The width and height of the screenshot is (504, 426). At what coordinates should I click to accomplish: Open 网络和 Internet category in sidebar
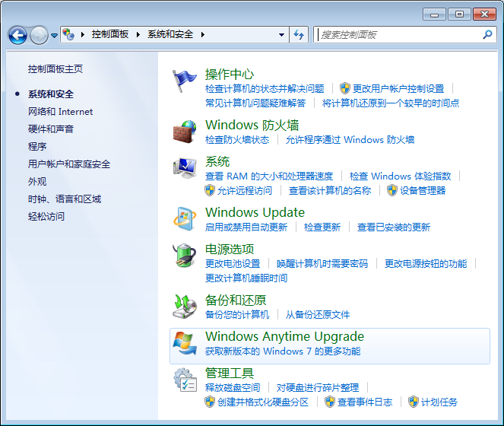point(60,112)
